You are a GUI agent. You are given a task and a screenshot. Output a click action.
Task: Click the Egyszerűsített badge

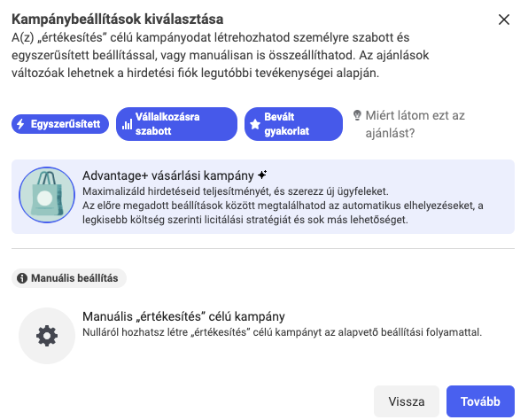pyautogui.click(x=60, y=124)
